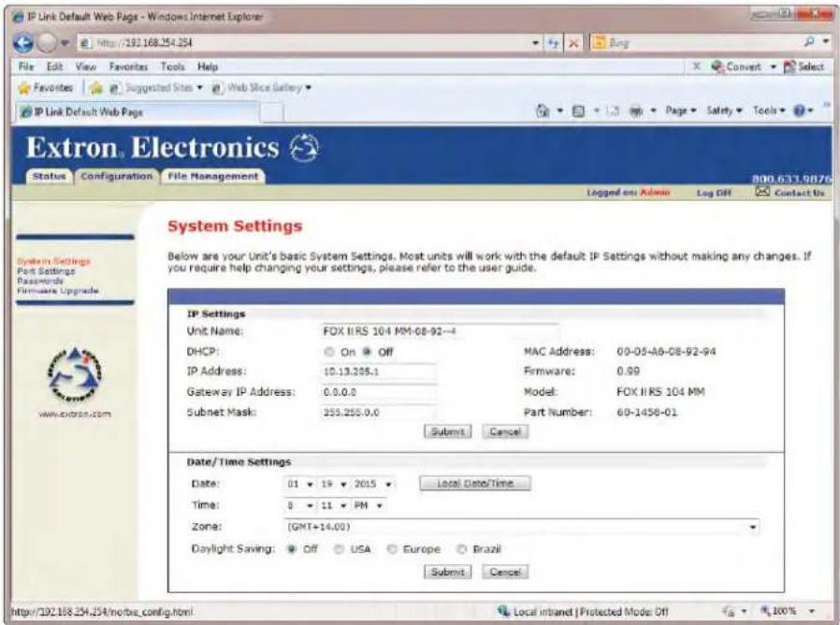Open the AM/PM dropdown

(x=368, y=505)
